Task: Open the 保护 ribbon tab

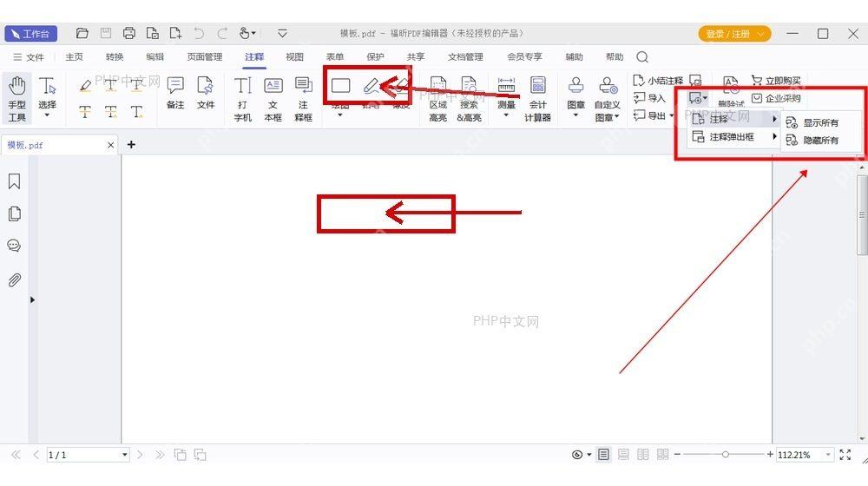Action: (375, 57)
